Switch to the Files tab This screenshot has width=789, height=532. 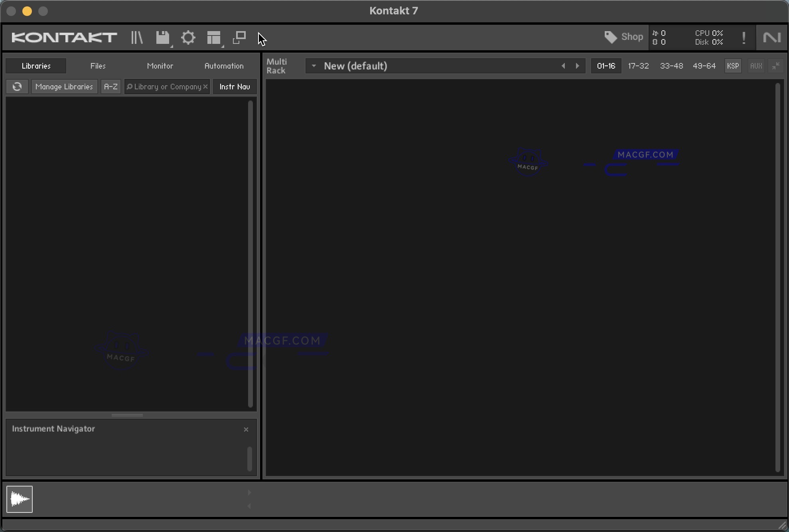click(x=98, y=65)
